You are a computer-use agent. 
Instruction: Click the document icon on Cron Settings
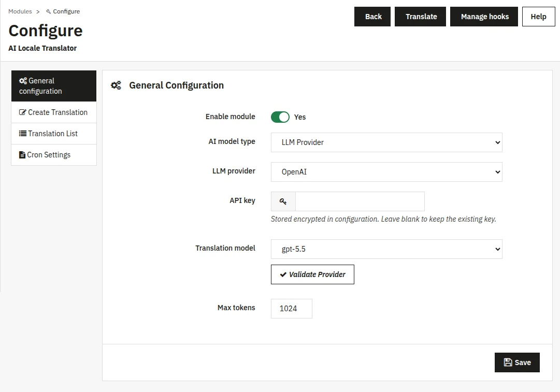(x=22, y=155)
